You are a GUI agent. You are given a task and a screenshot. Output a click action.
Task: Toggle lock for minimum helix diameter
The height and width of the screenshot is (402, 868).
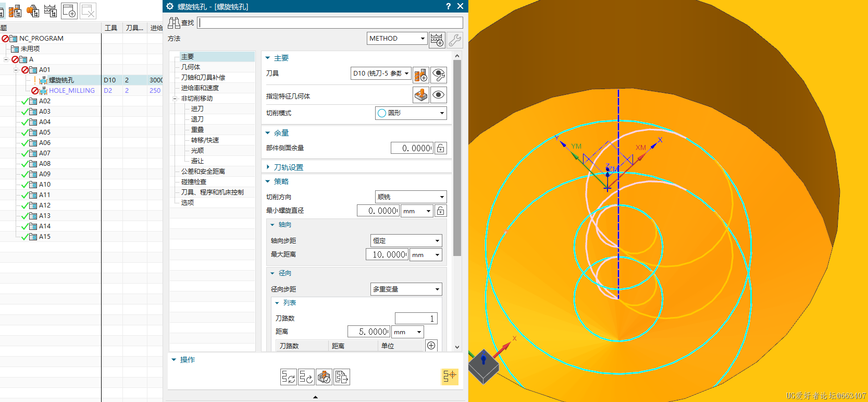[441, 211]
